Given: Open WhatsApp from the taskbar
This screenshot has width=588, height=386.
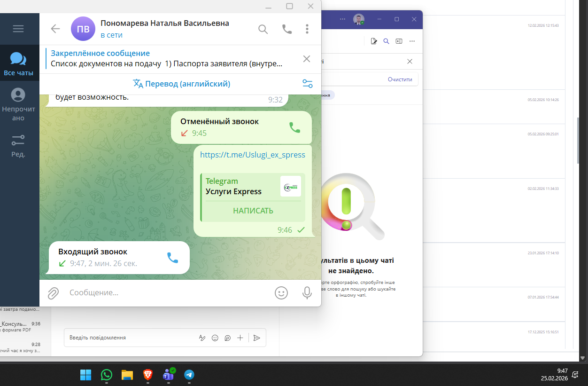Looking at the screenshot, I should [x=107, y=375].
